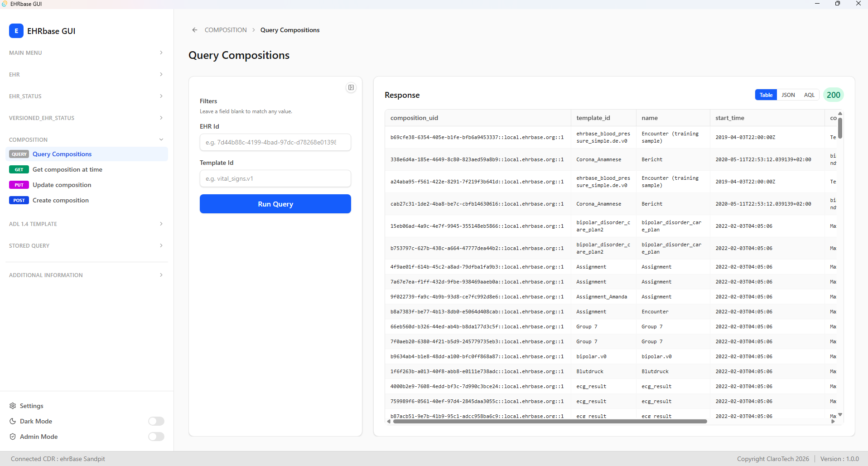
Task: Open Get composition at time
Action: pyautogui.click(x=87, y=169)
